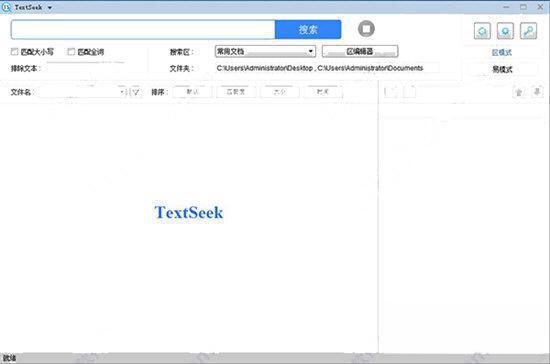Viewport: 550px width, 364px height.
Task: Open the 区编辑器 zone editor button
Action: (360, 52)
